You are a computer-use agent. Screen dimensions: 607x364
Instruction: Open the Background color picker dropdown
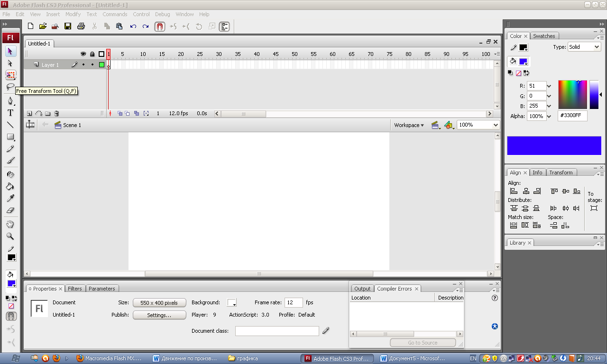pyautogui.click(x=232, y=302)
